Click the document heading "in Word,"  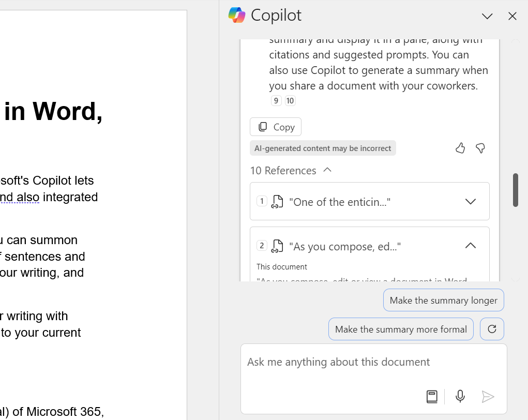(x=53, y=112)
